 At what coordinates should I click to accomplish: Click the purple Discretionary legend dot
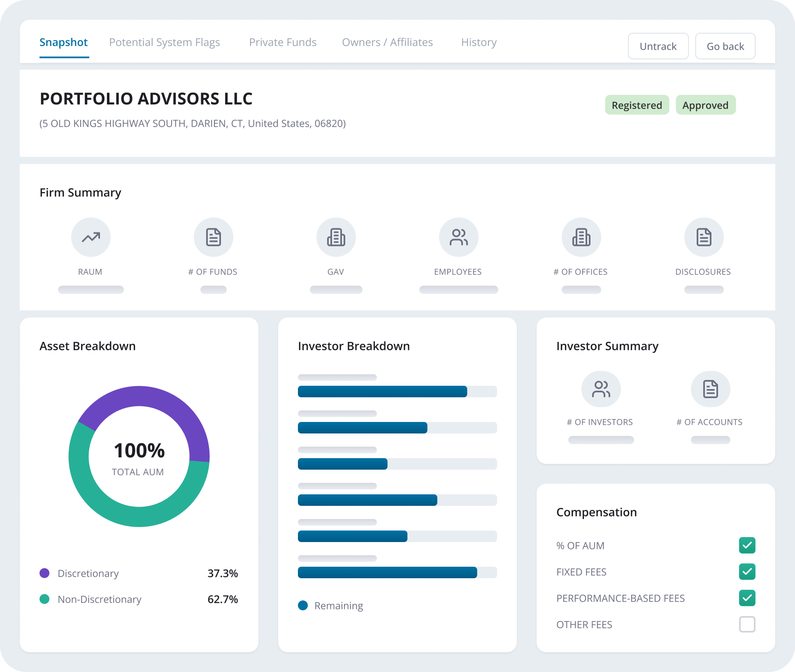point(44,573)
